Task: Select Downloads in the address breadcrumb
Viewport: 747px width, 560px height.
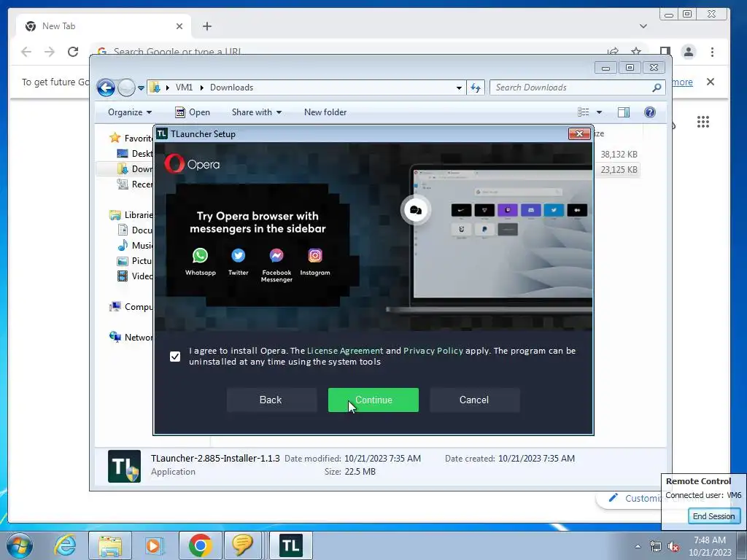Action: [231, 87]
